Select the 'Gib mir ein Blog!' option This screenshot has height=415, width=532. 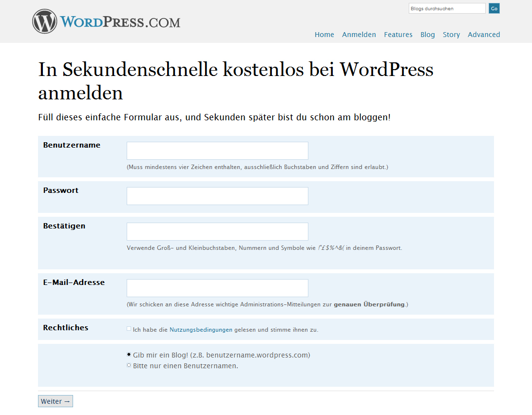[129, 355]
